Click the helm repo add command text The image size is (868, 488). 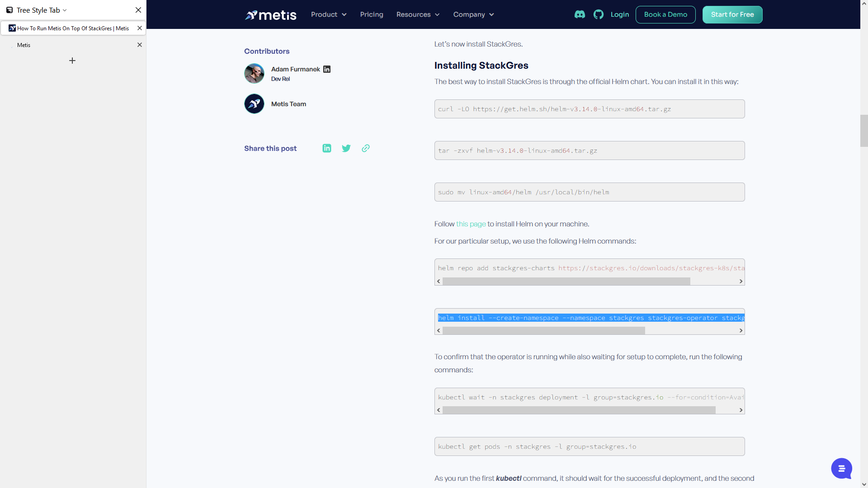[591, 268]
